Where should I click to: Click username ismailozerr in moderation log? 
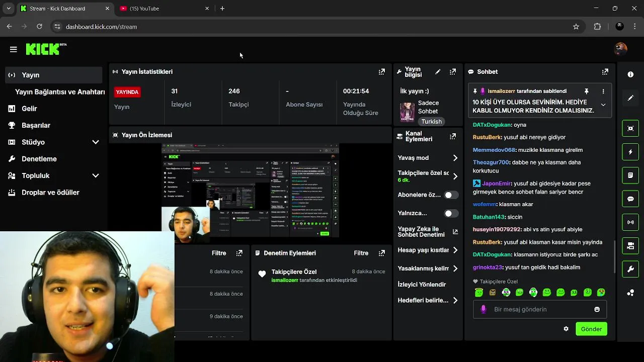click(285, 280)
